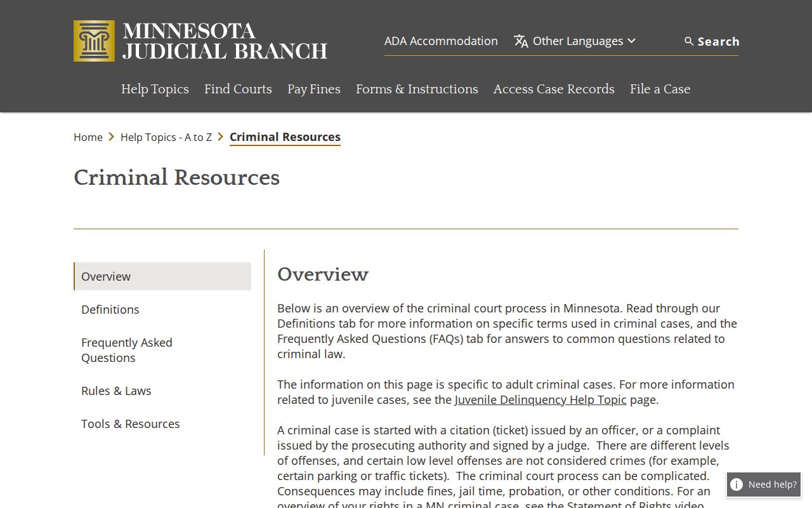Click the translate icon beside Other Languages
The image size is (812, 508).
(x=521, y=41)
